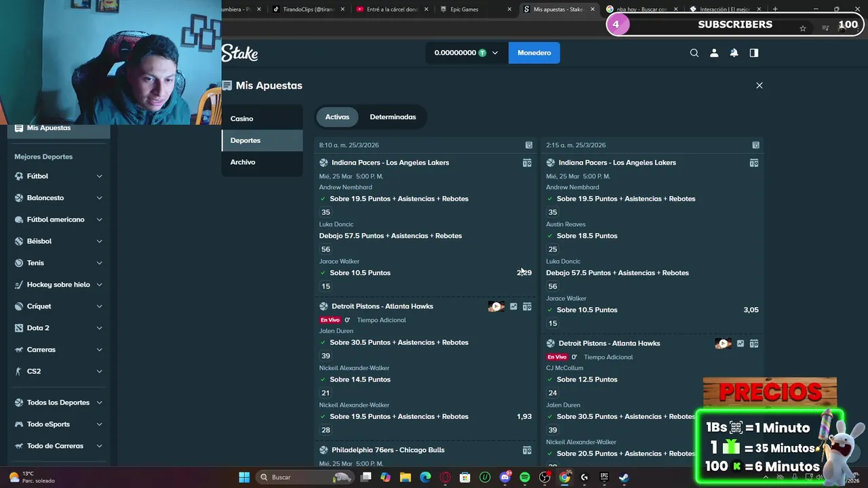Image resolution: width=868 pixels, height=488 pixels.
Task: Open scoreboard icon for Pistons-Hawks in 8:10 bet
Action: (527, 306)
